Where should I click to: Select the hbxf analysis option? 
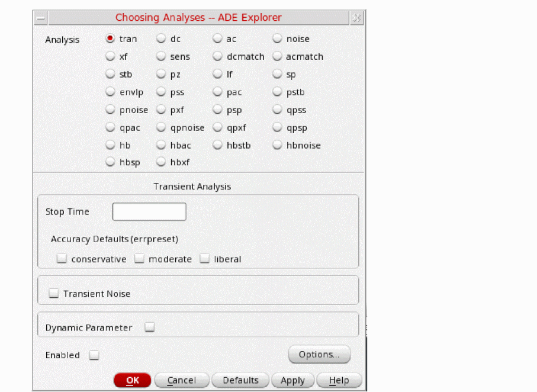pos(161,162)
